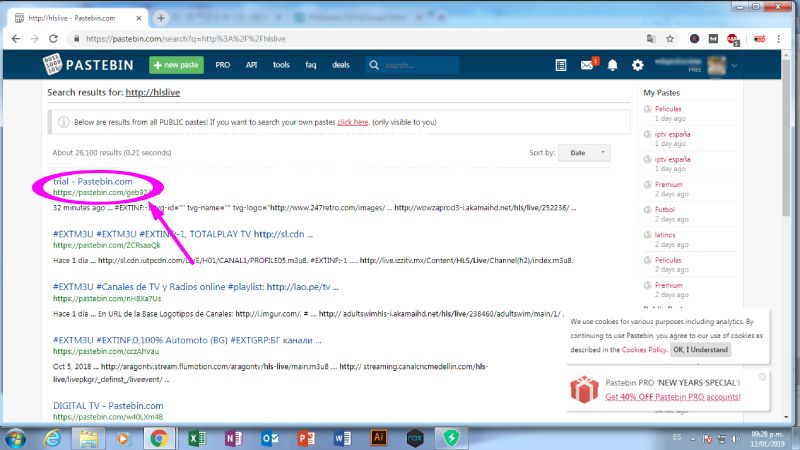This screenshot has width=800, height=450.
Task: Open the Canales de TV y Radios result
Action: (x=196, y=287)
